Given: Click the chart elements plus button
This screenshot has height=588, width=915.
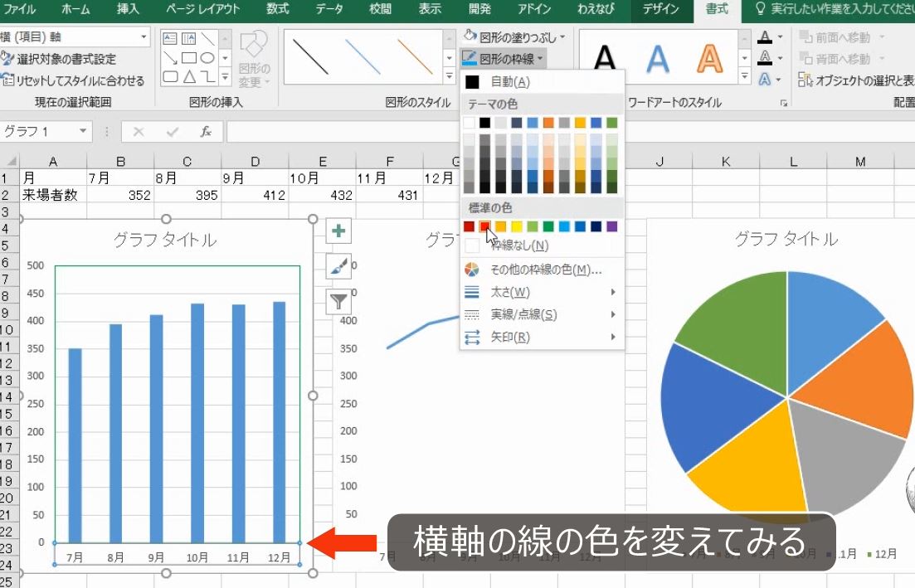Looking at the screenshot, I should coord(338,231).
